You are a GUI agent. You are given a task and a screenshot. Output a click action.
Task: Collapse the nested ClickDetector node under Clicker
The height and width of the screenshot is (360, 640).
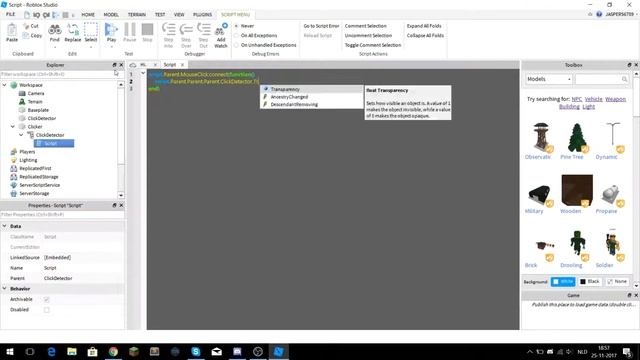(21, 135)
